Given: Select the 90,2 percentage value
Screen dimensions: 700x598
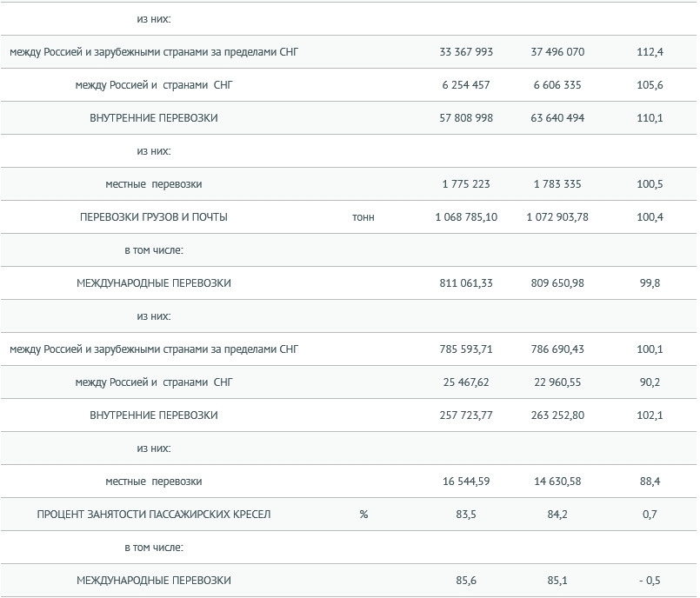Looking at the screenshot, I should click(x=650, y=382).
